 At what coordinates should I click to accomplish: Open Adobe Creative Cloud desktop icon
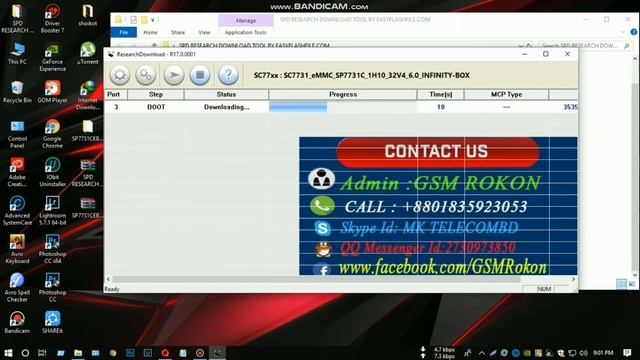coord(17,173)
